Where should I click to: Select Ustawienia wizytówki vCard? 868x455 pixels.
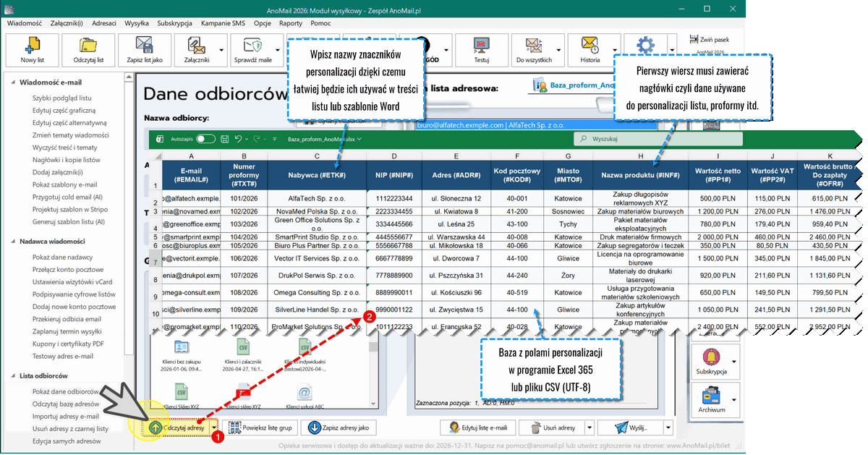coord(72,281)
